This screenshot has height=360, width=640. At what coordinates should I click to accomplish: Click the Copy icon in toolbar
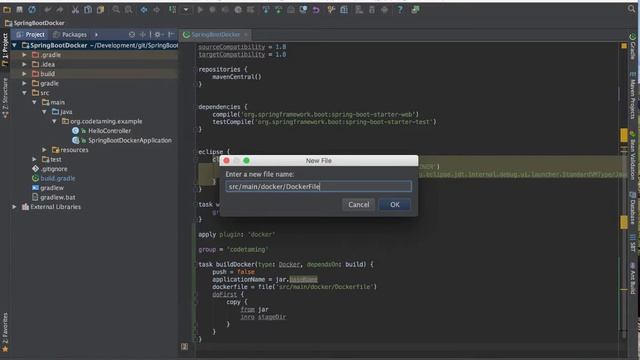coord(88,9)
